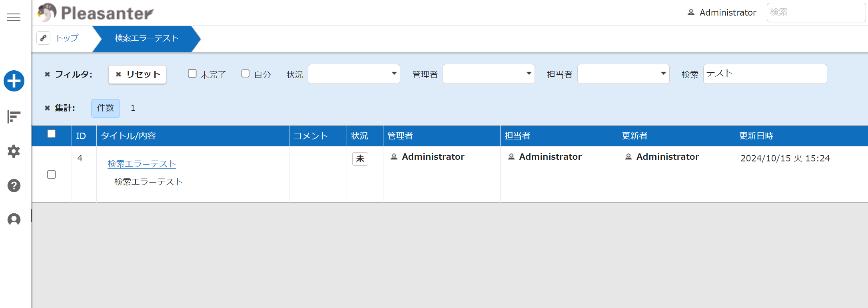Image resolution: width=868 pixels, height=308 pixels.
Task: Sort by the 管理者 column header
Action: [442, 136]
